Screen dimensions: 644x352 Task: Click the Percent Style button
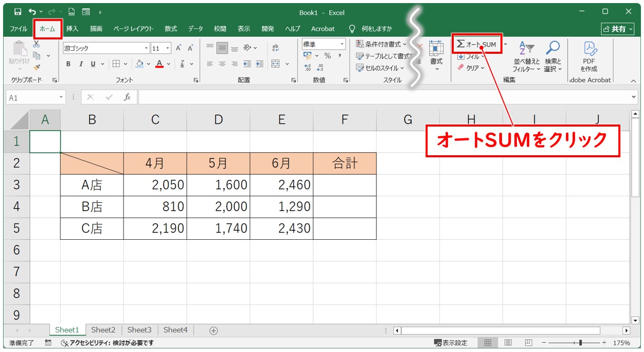point(327,56)
